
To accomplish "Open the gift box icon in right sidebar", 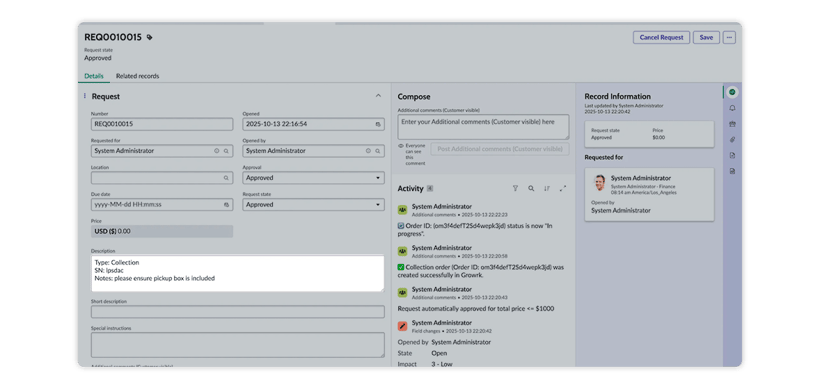I will point(732,124).
